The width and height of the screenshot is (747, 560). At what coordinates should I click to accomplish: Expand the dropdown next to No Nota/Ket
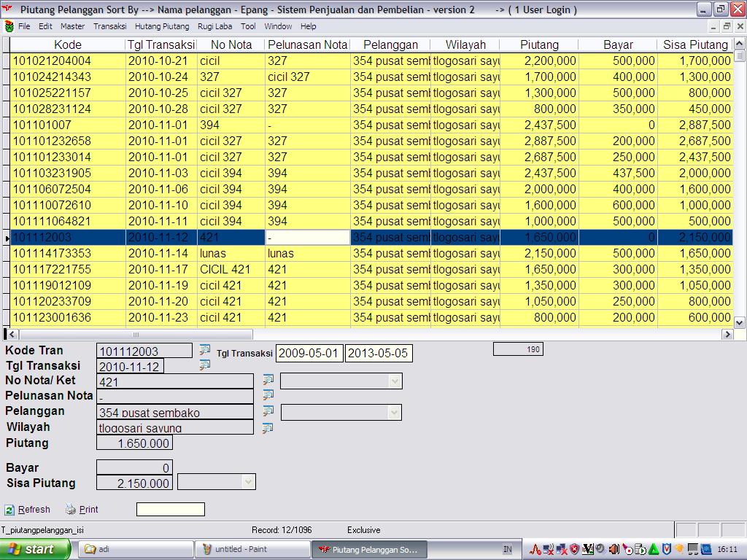point(395,381)
